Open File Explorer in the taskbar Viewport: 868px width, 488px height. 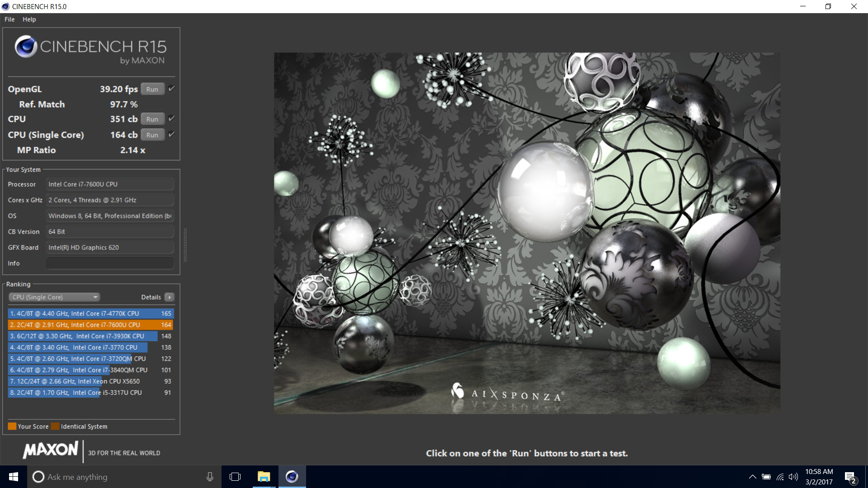[264, 477]
